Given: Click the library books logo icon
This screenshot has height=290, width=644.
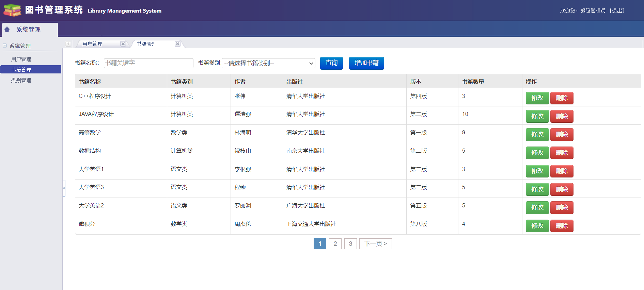Looking at the screenshot, I should point(12,10).
